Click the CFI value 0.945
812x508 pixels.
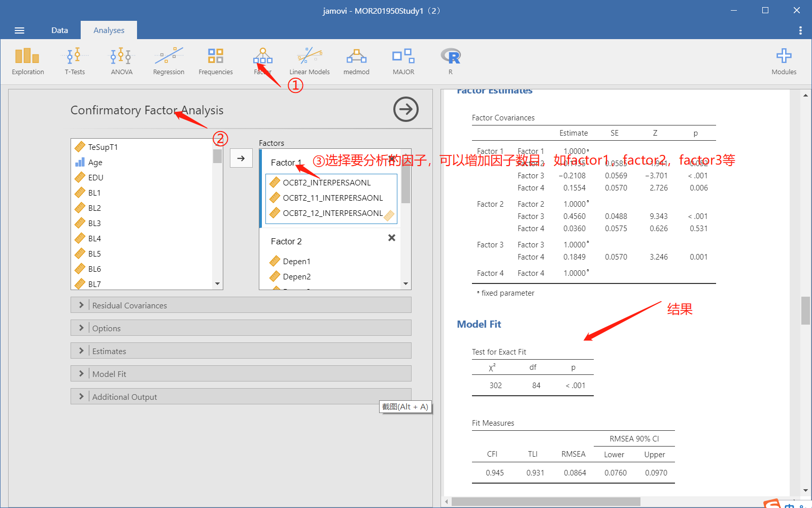click(495, 472)
